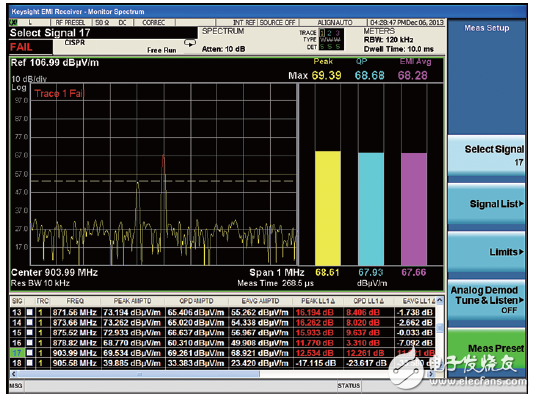Viewport: 536px width, 398px height.
Task: Click QPD delta value 9.637 dB
Action: (363, 333)
